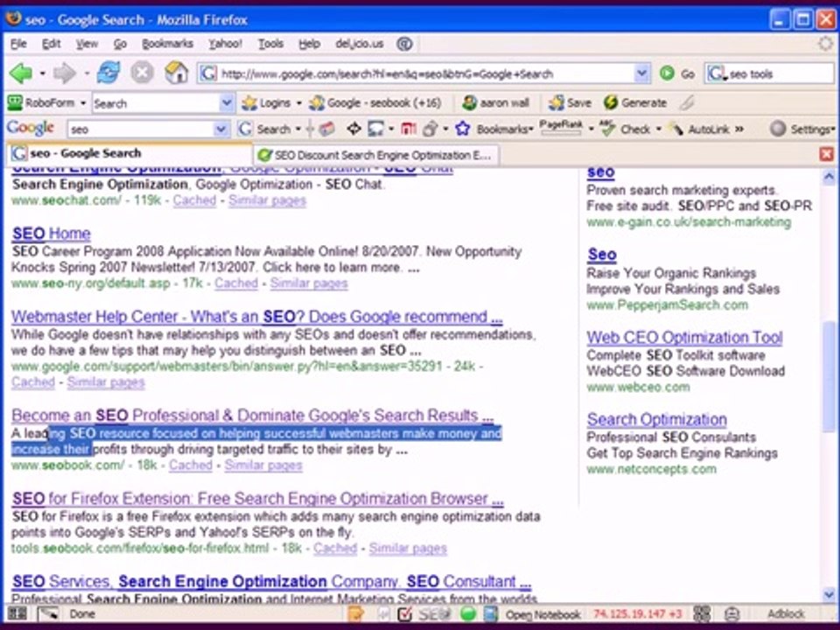The width and height of the screenshot is (840, 630).
Task: Go back with the green Back arrow
Action: click(x=21, y=73)
